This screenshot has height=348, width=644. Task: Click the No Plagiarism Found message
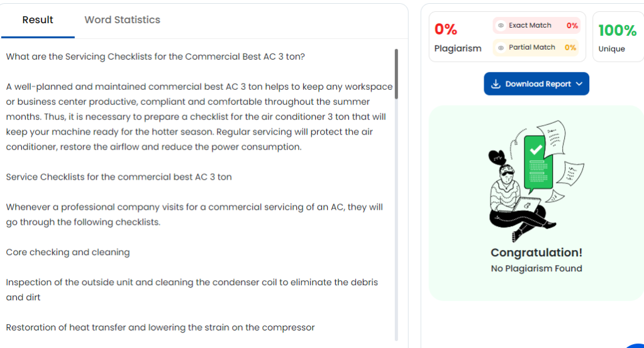tap(536, 269)
